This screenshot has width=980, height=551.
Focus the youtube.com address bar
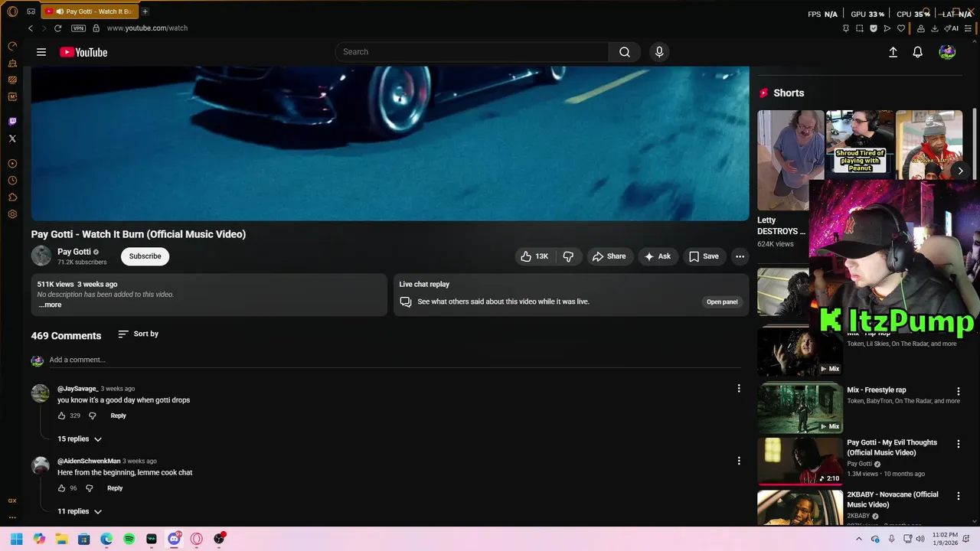tap(147, 28)
